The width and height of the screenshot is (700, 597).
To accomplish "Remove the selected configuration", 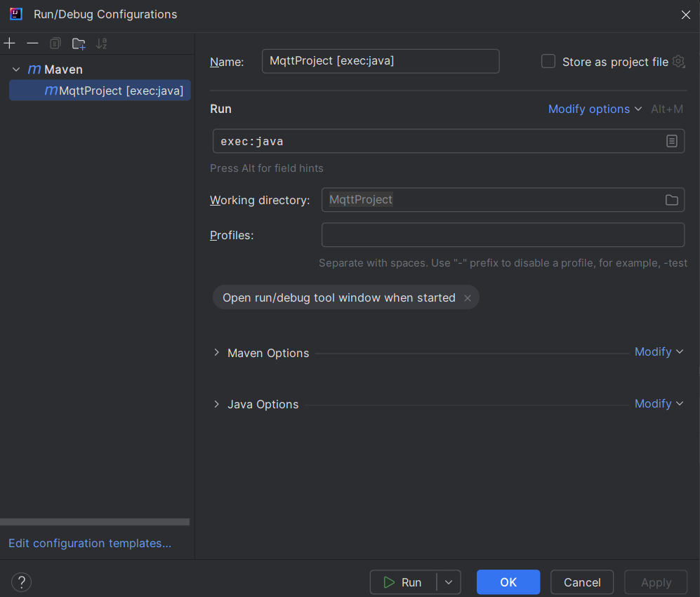I will pos(32,43).
